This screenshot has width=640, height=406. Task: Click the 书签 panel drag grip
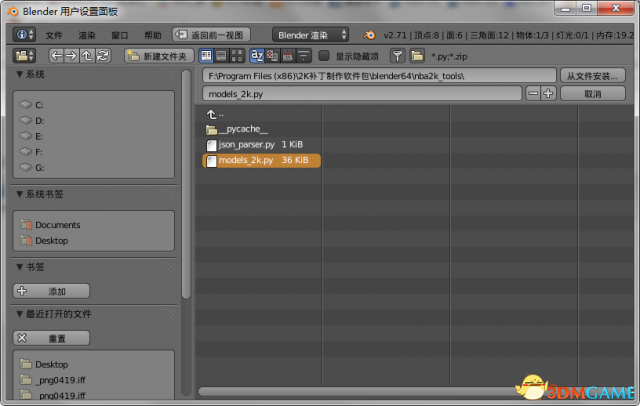[x=167, y=267]
